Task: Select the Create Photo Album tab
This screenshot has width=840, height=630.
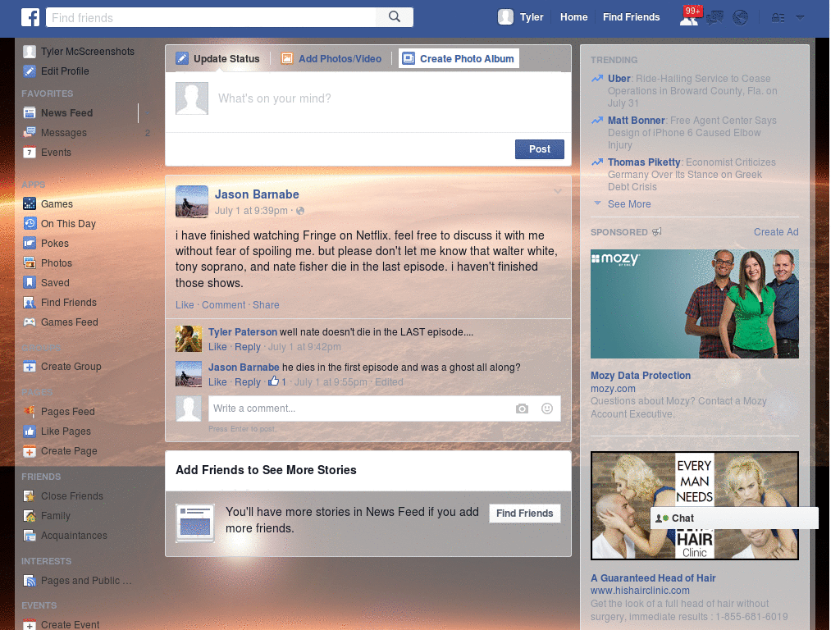Action: pos(459,58)
